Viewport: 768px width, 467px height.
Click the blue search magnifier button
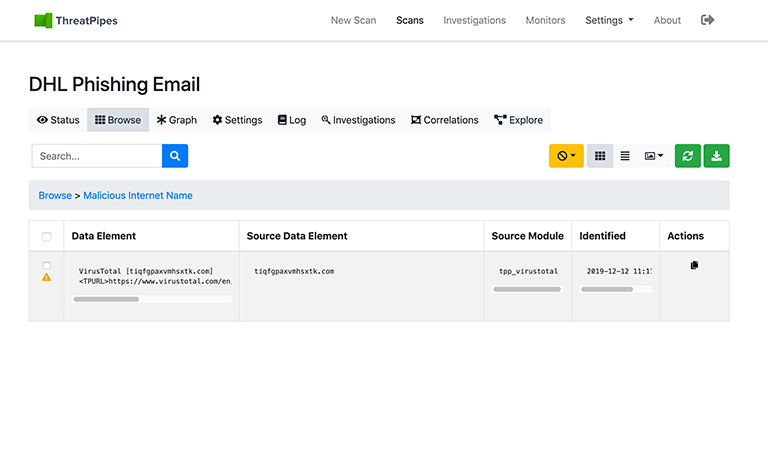pyautogui.click(x=175, y=156)
